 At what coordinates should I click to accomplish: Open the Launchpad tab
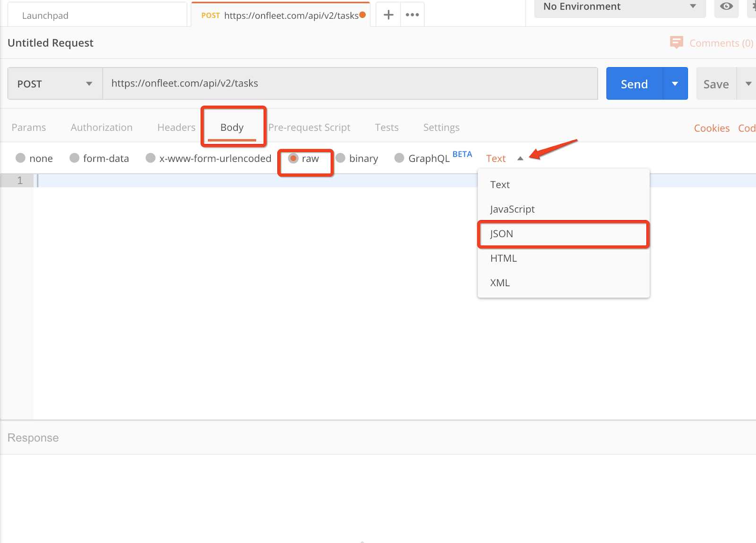click(98, 15)
